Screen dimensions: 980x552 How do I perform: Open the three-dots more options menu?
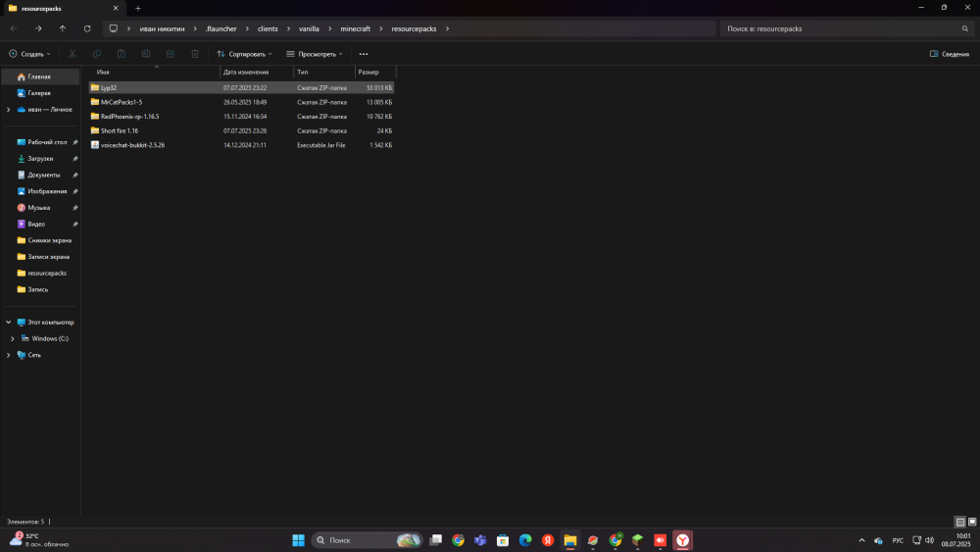(364, 54)
